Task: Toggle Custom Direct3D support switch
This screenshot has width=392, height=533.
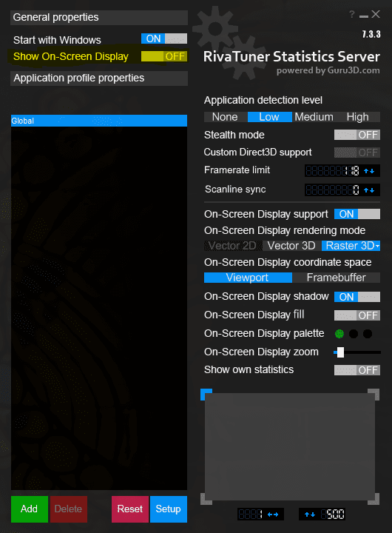Action: 357,152
